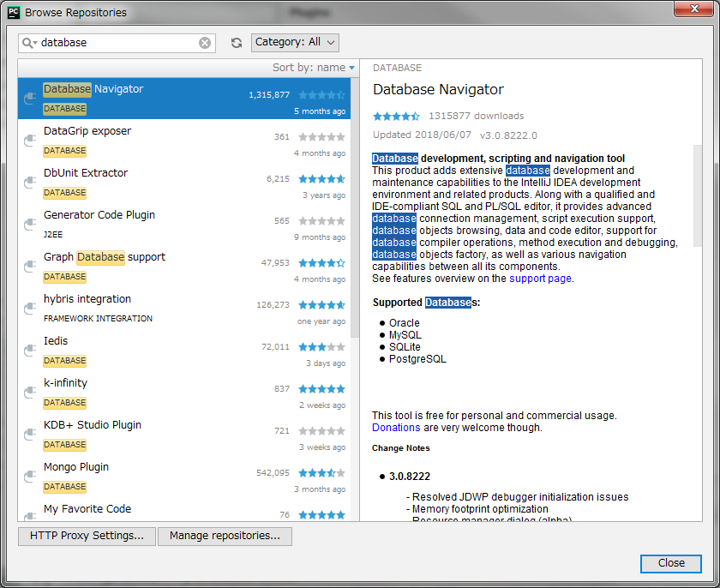This screenshot has height=588, width=720.
Task: Select DbUnit Extractor plugin row
Action: (x=184, y=183)
